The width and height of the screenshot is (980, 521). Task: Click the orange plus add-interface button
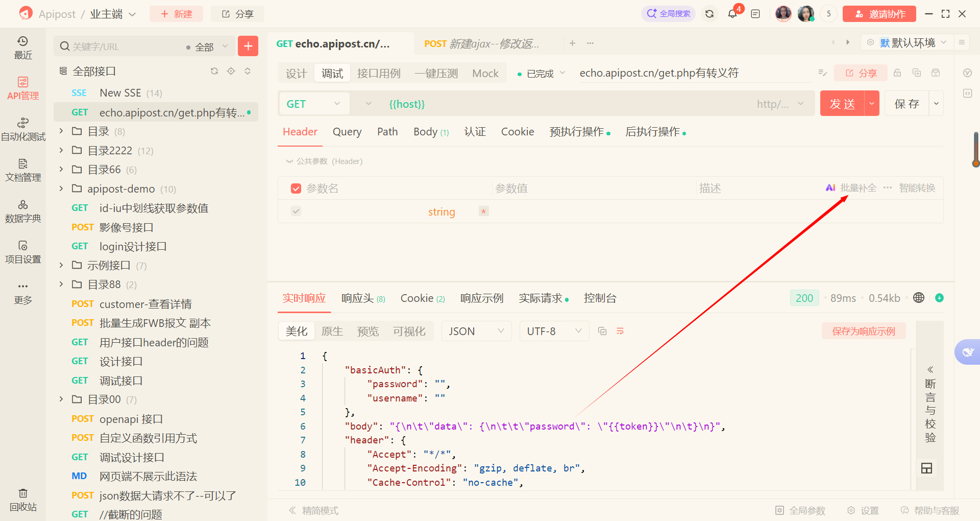[x=248, y=46]
